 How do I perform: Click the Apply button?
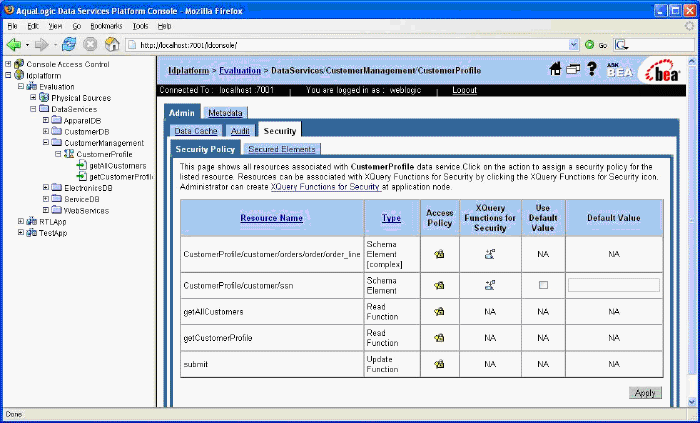645,393
